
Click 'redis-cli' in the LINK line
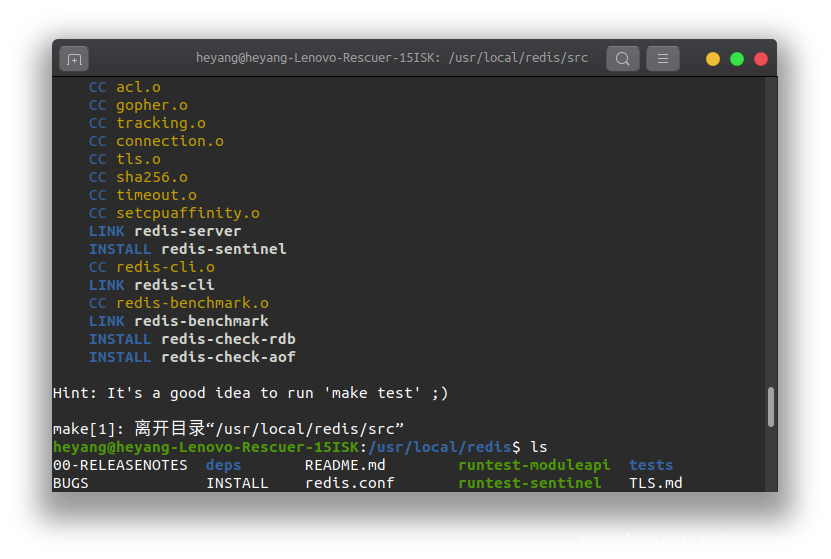[x=174, y=285]
